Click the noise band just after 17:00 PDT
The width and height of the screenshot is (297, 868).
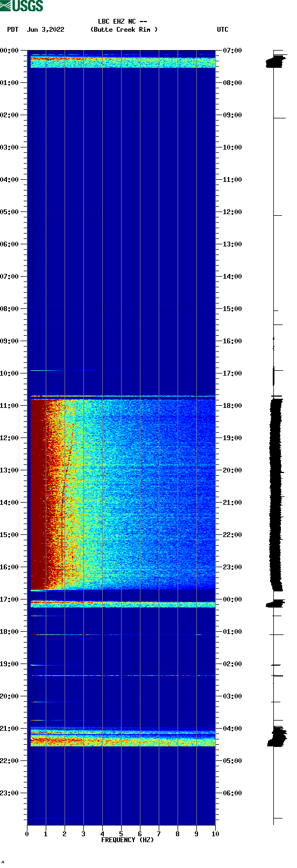point(123,604)
